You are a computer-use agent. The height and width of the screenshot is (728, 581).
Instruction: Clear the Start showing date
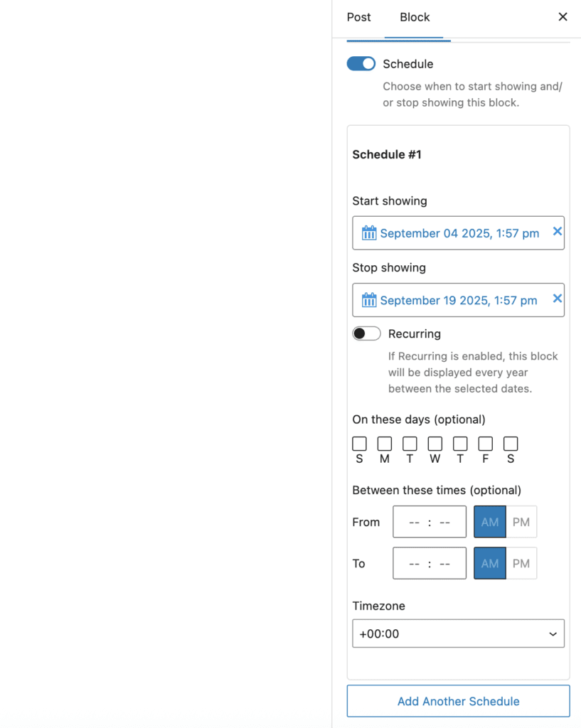coord(557,232)
